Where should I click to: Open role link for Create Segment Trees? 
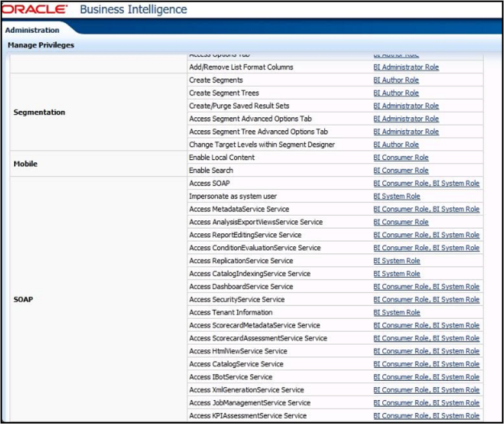tap(396, 93)
